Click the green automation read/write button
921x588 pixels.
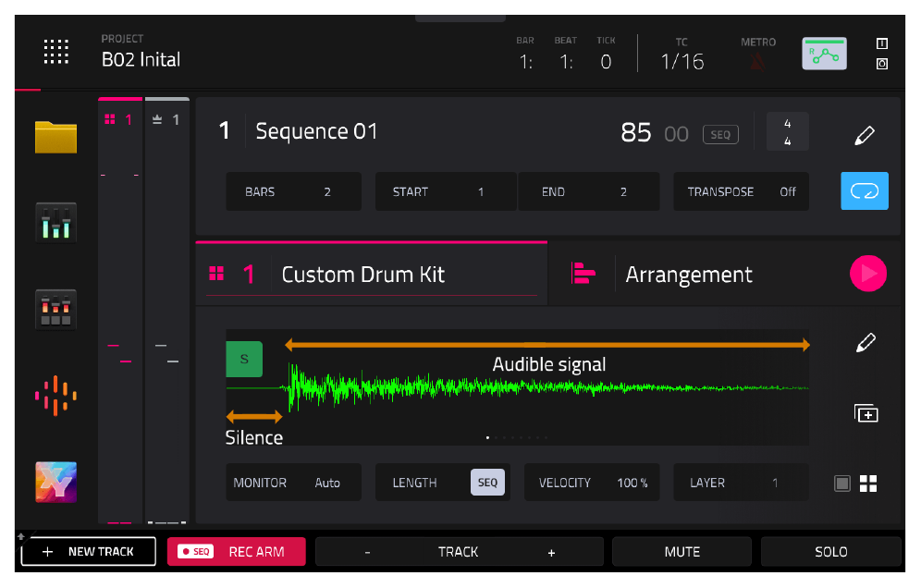point(825,54)
